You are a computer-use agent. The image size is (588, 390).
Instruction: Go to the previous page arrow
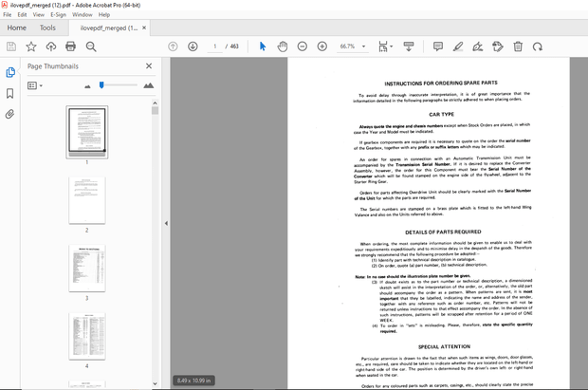[173, 46]
